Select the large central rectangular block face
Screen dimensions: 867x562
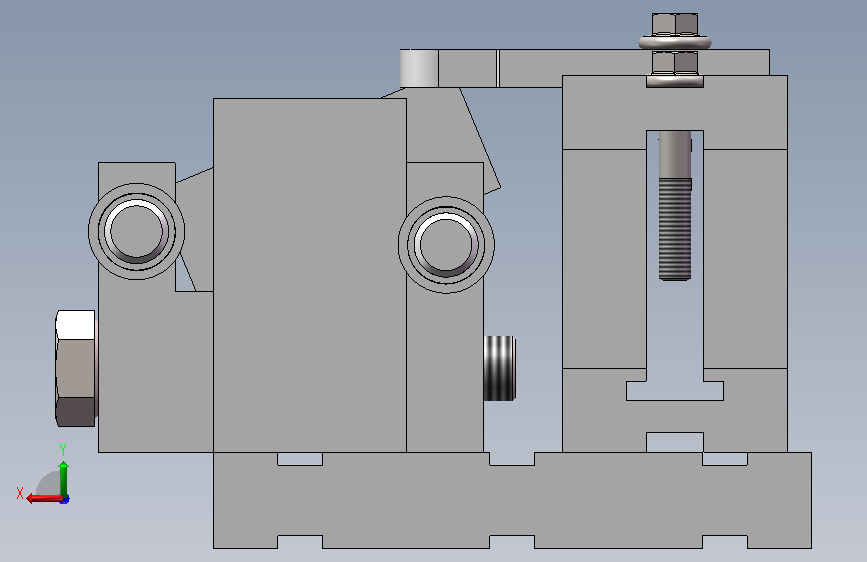click(310, 275)
